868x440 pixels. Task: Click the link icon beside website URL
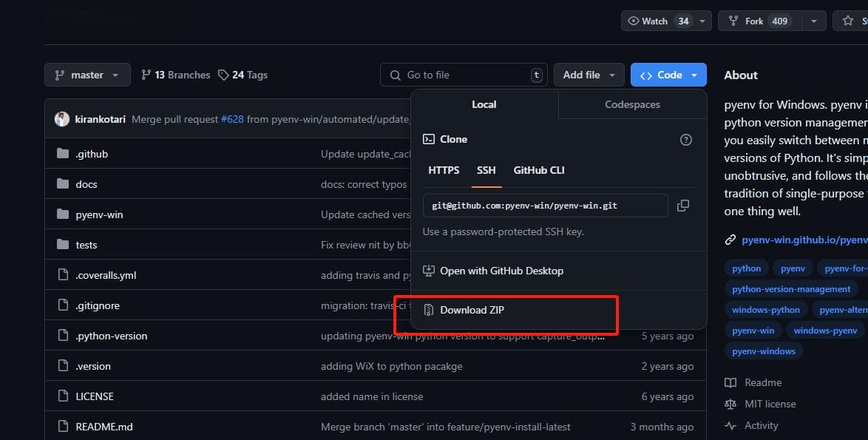pos(730,240)
